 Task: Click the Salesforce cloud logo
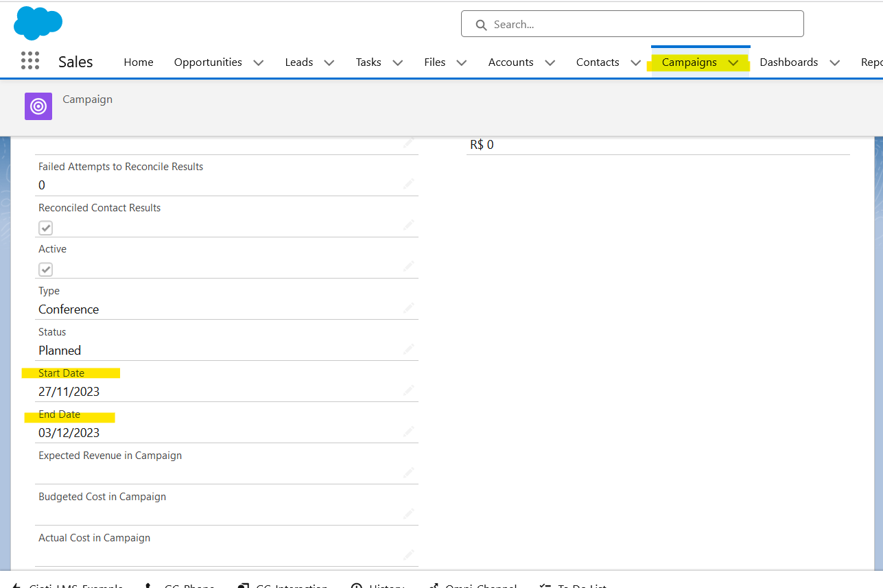[38, 23]
